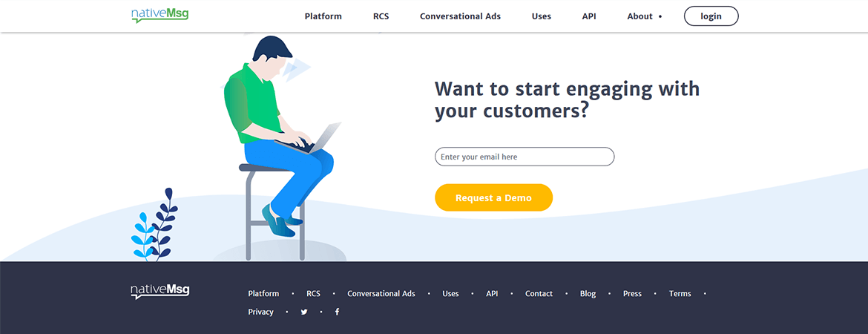Follow Conversational Ads footer link
The image size is (868, 334).
[381, 294]
